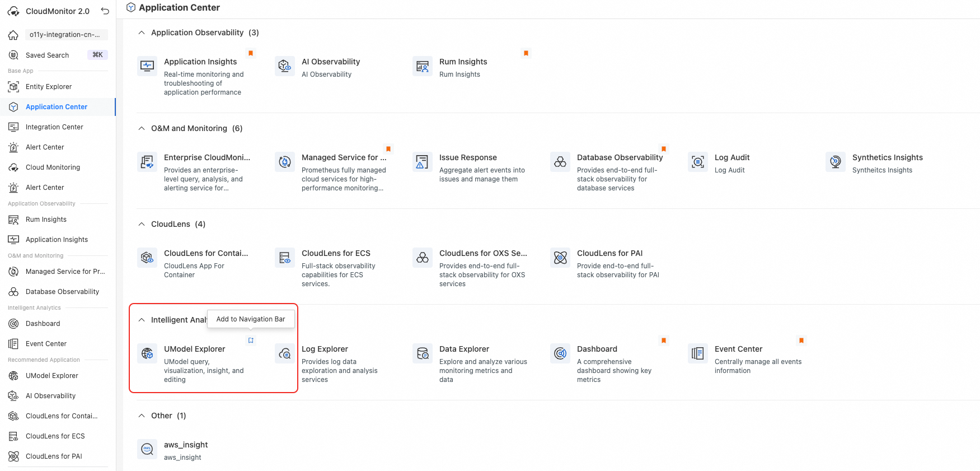
Task: Open the aws_insight title link
Action: click(186, 445)
